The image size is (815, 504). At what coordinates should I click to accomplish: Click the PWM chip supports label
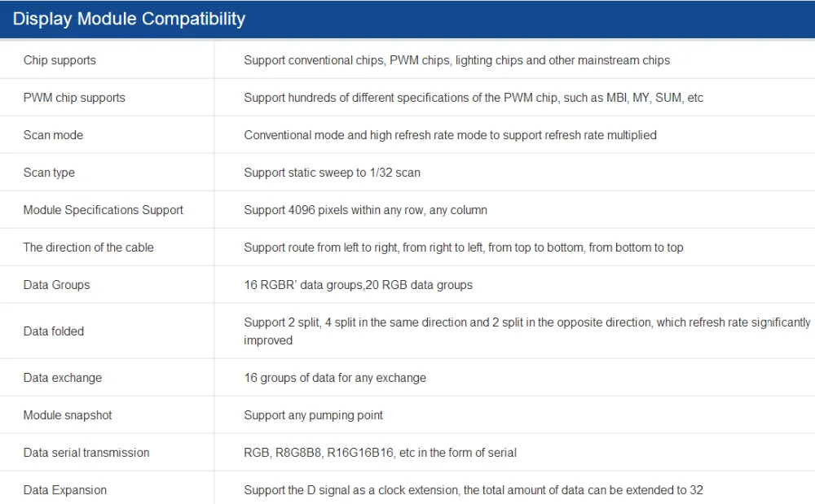(x=74, y=98)
